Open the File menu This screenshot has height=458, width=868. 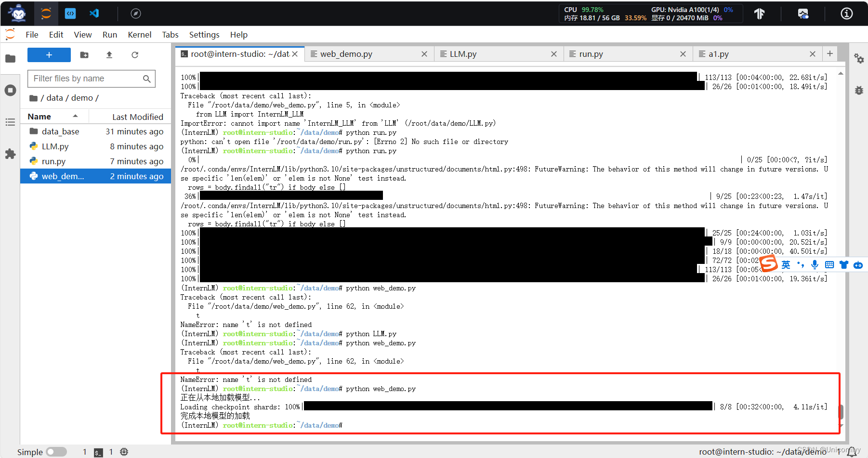point(32,35)
